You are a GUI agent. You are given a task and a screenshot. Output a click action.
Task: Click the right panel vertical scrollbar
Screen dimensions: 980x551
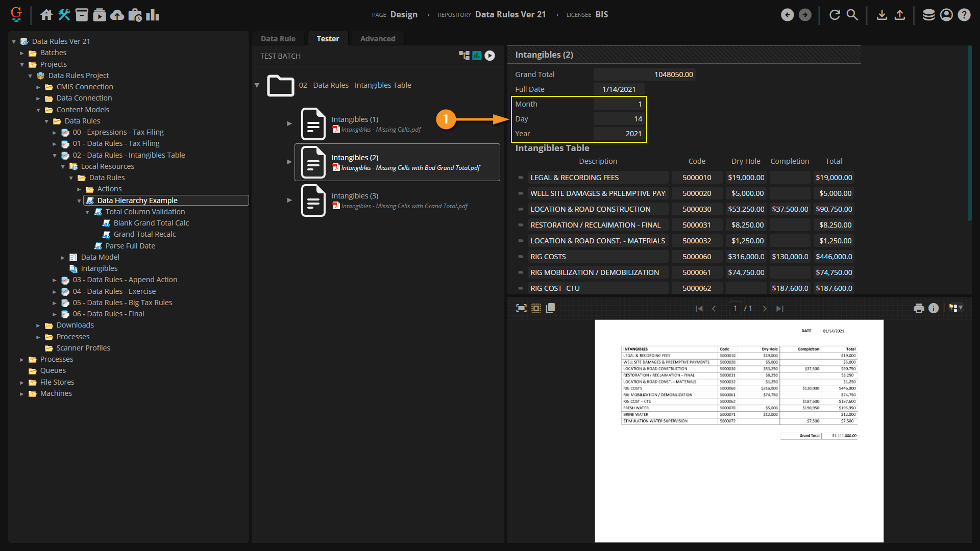pyautogui.click(x=969, y=133)
